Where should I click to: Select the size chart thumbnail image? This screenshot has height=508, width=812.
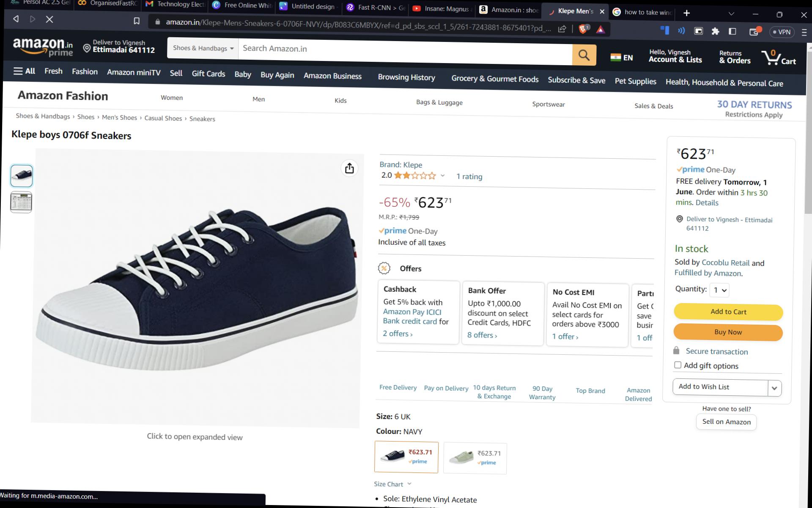click(21, 202)
